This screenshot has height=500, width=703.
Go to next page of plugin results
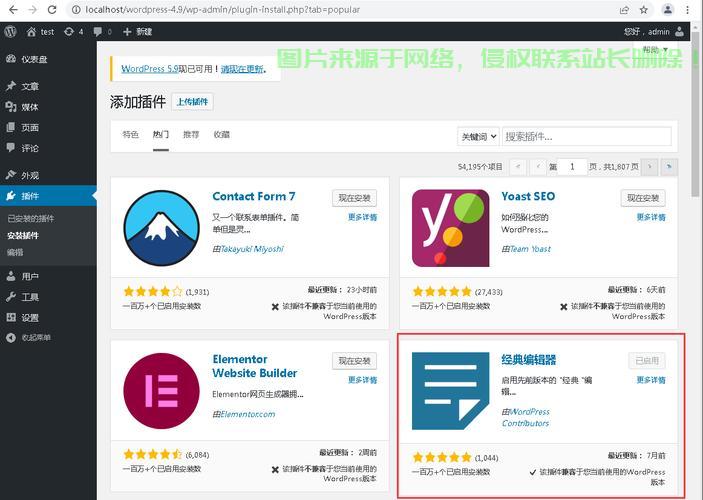coord(650,167)
